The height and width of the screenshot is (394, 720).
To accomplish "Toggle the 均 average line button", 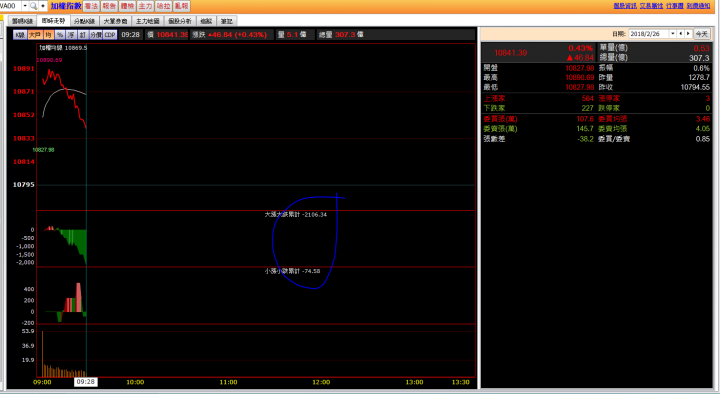I will point(48,35).
